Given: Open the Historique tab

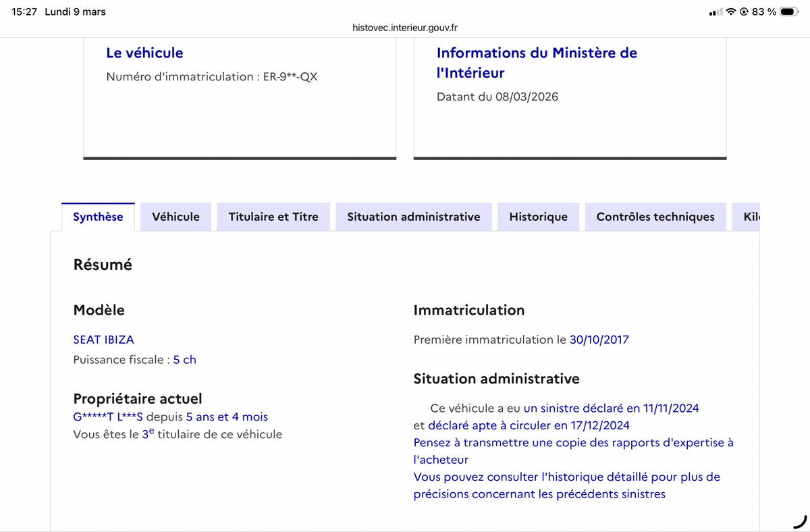Looking at the screenshot, I should click(538, 217).
